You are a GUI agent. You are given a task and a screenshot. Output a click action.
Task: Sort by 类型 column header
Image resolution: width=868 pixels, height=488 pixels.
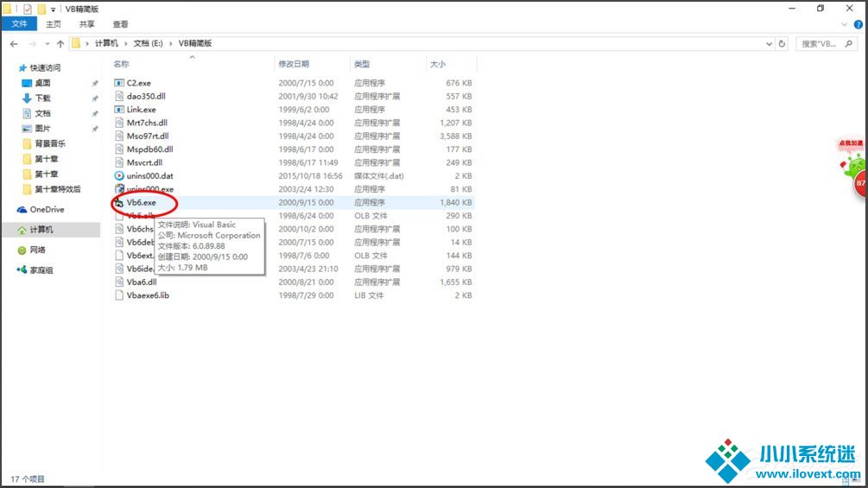[362, 64]
